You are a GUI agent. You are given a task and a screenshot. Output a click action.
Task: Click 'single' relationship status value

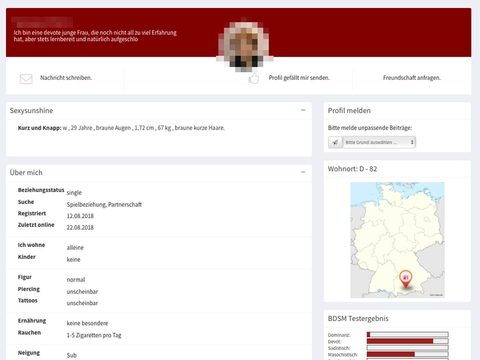click(74, 193)
